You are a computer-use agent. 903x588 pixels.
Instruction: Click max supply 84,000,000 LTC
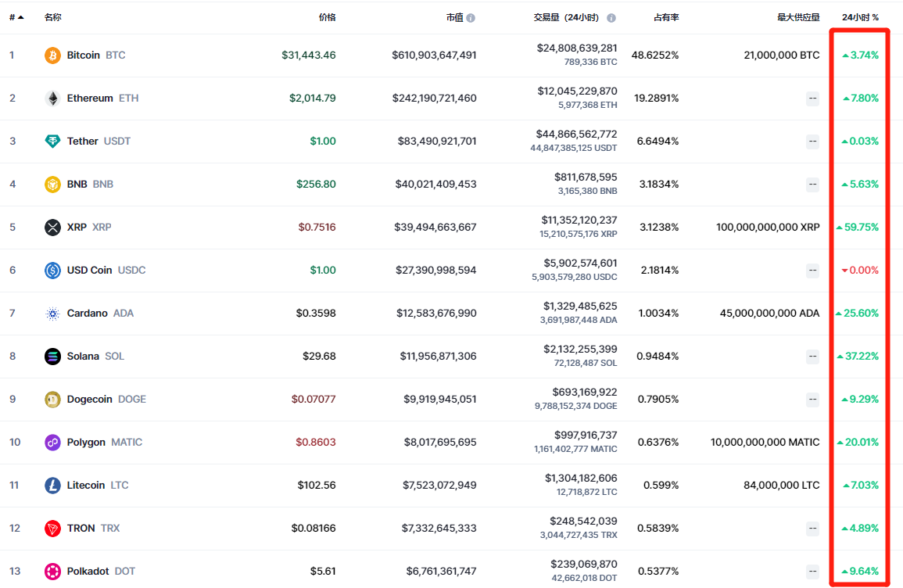tap(782, 486)
